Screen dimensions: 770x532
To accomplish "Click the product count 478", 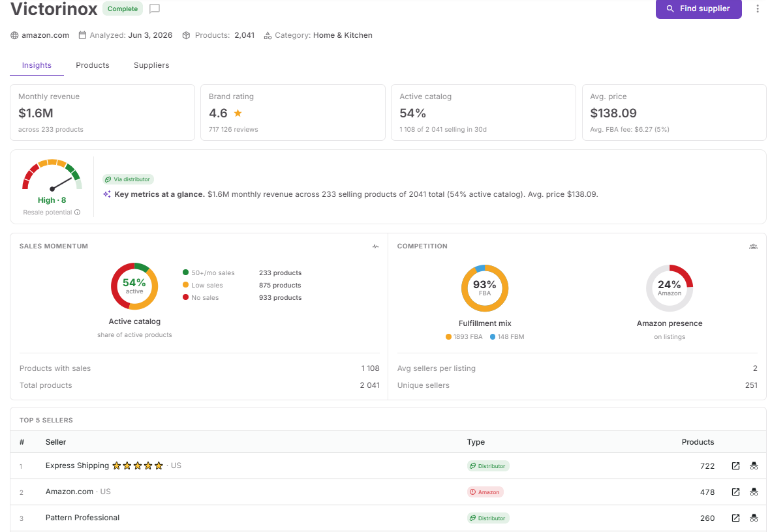I will 707,492.
